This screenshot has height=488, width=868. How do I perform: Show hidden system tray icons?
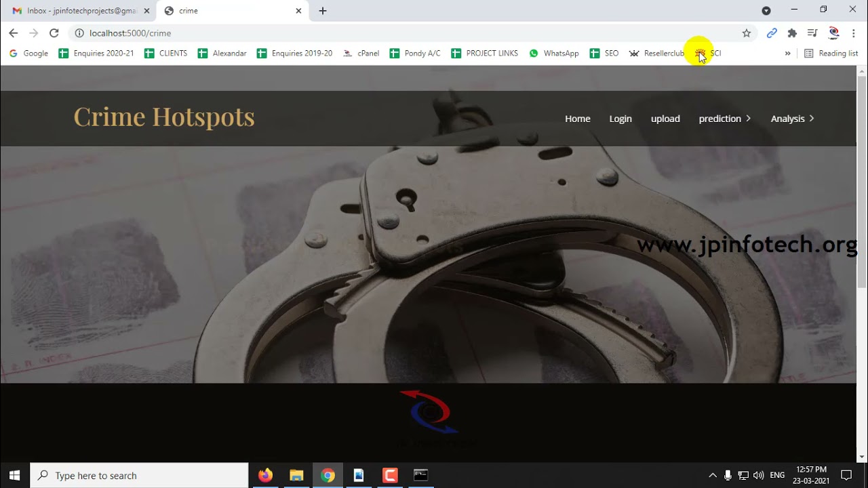point(713,475)
